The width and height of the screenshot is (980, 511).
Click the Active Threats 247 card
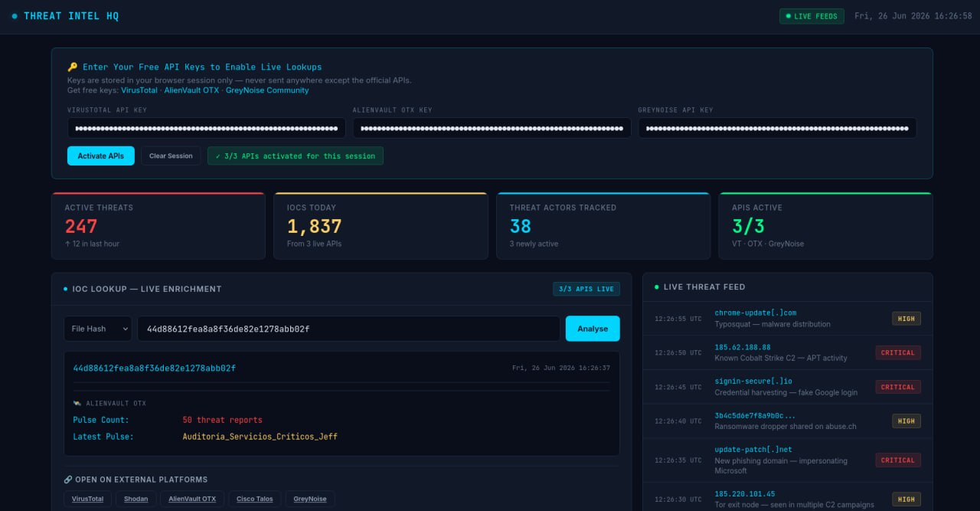click(x=158, y=226)
